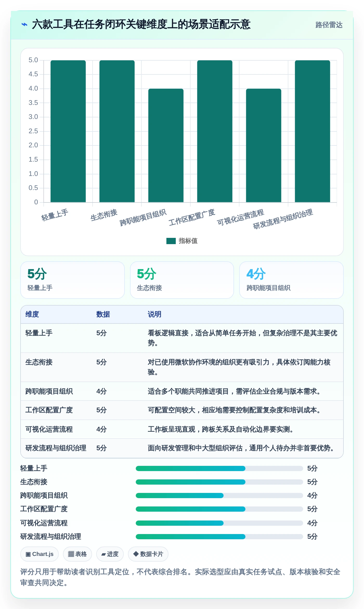The height and width of the screenshot is (609, 364).
Task: Click the 生态衔接 bar in the chart
Action: [117, 131]
